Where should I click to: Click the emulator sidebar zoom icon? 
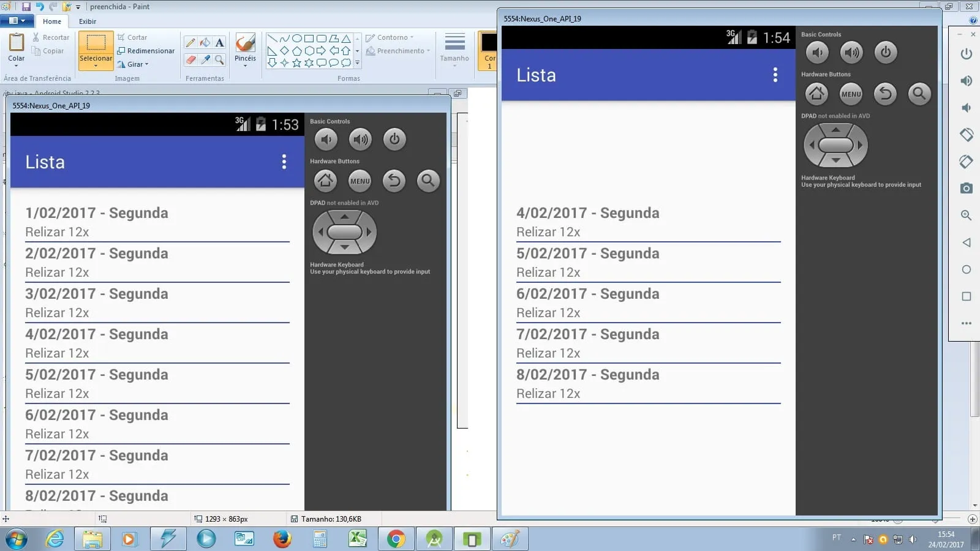coord(967,216)
